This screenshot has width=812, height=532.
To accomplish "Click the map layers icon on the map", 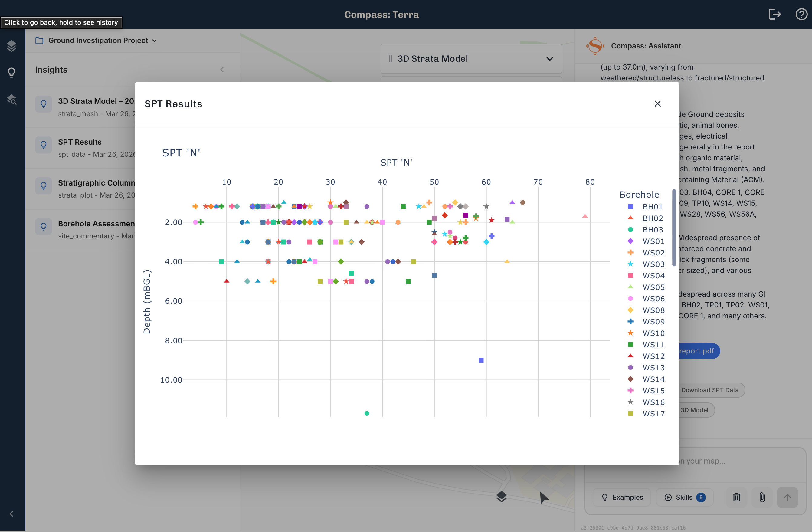I will click(501, 497).
